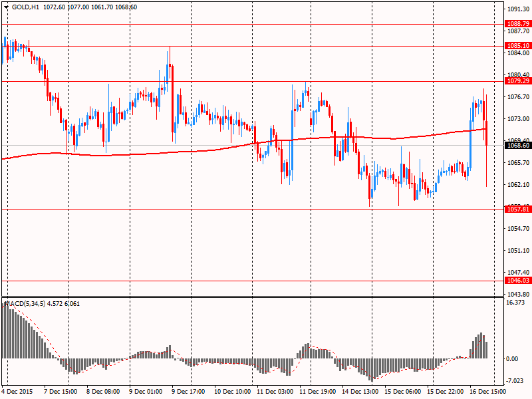Image resolution: width=532 pixels, height=399 pixels.
Task: Select the MACD scale value 16.373
Action: point(515,303)
